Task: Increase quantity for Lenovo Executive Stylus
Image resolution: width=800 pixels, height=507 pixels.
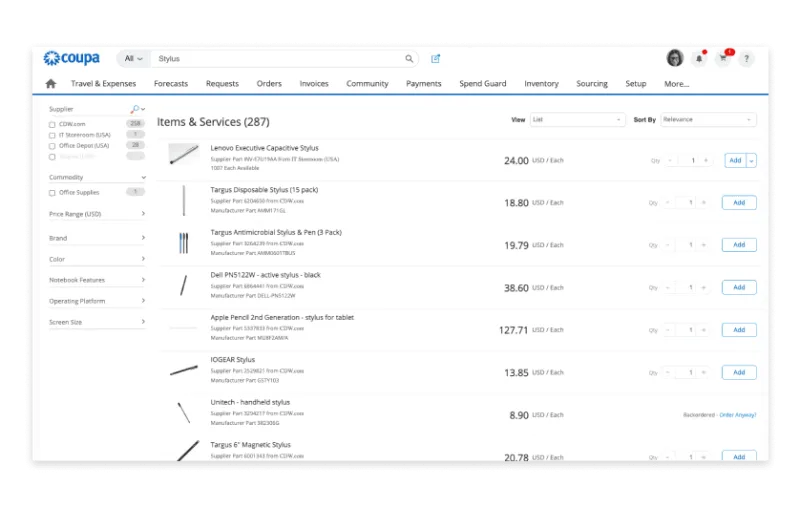Action: pyautogui.click(x=706, y=160)
